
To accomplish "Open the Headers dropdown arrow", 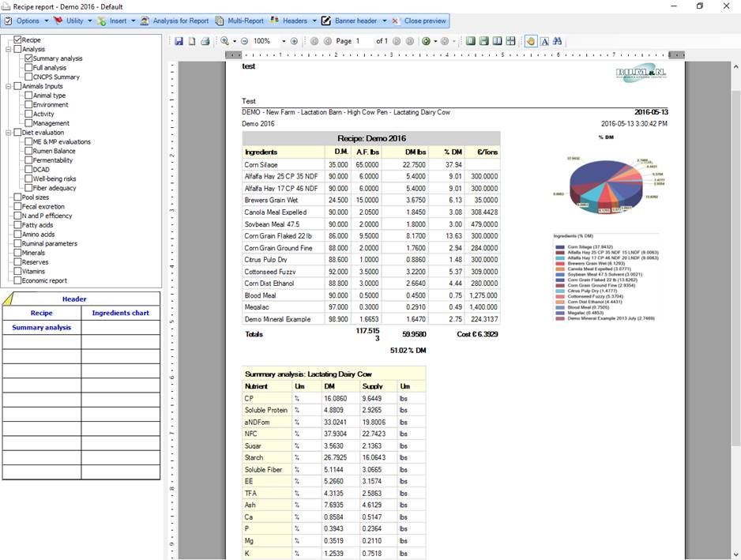I will [x=314, y=21].
